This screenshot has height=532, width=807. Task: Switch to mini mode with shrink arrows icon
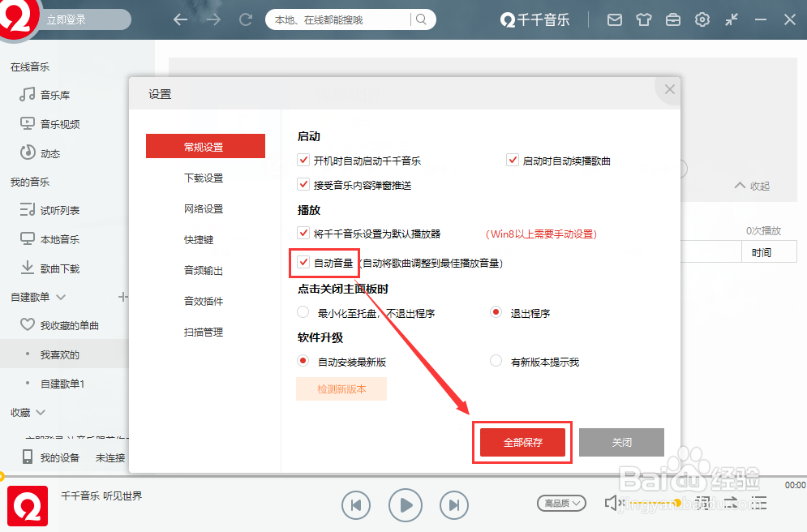730,19
